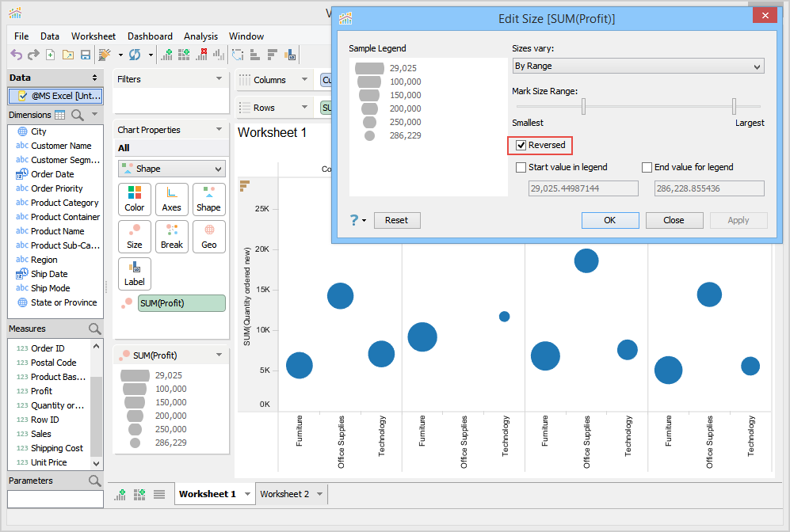Click the connect to data source plug icon

coord(105,55)
